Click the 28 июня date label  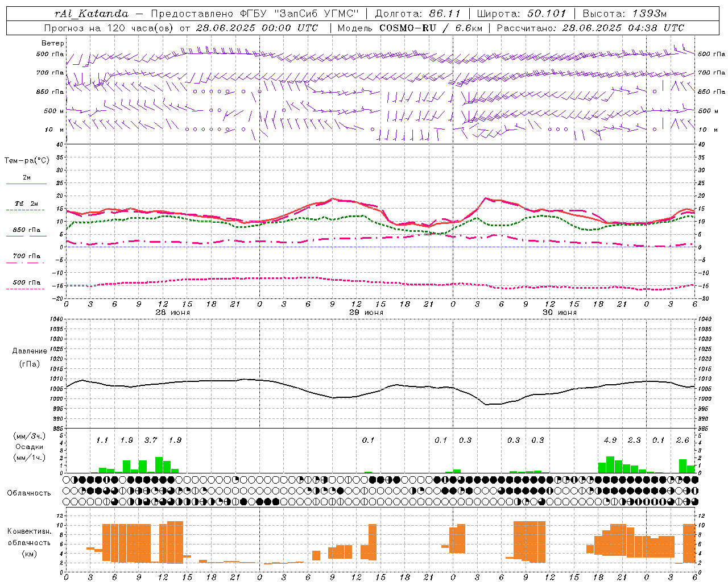click(173, 313)
